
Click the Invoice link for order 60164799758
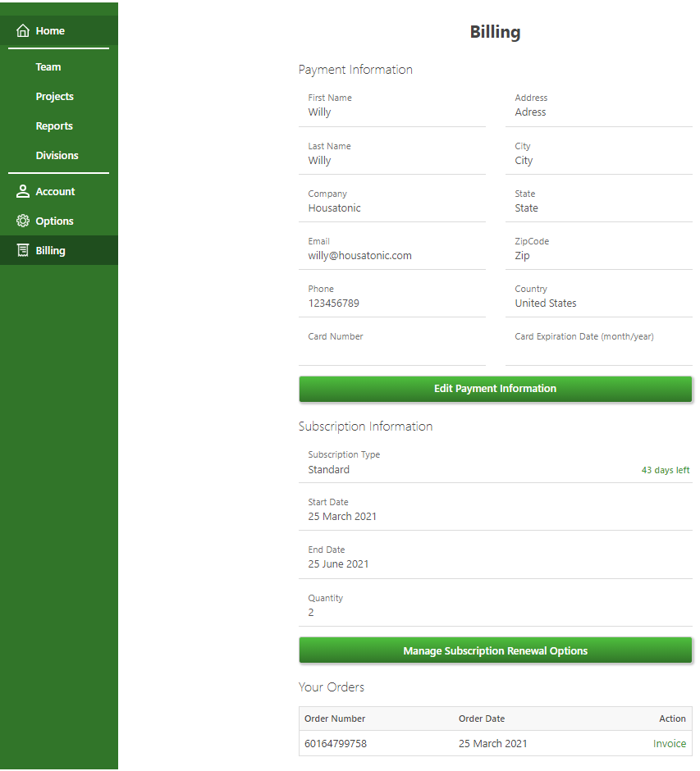point(670,743)
